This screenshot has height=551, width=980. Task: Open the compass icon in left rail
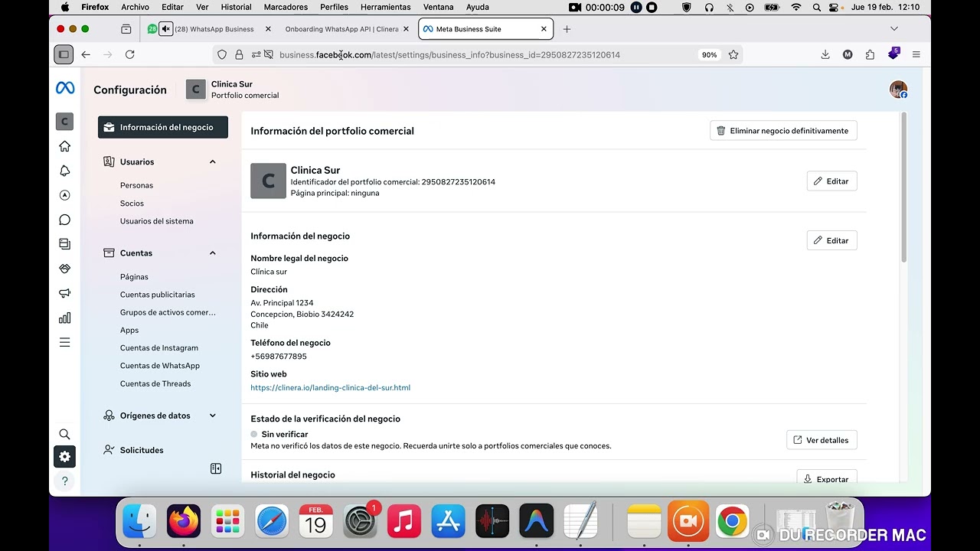coord(65,195)
